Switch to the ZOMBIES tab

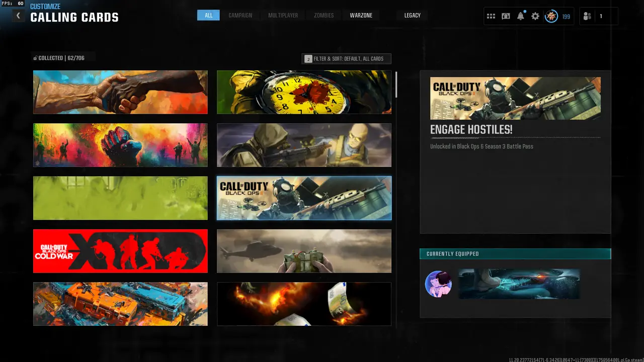(324, 16)
